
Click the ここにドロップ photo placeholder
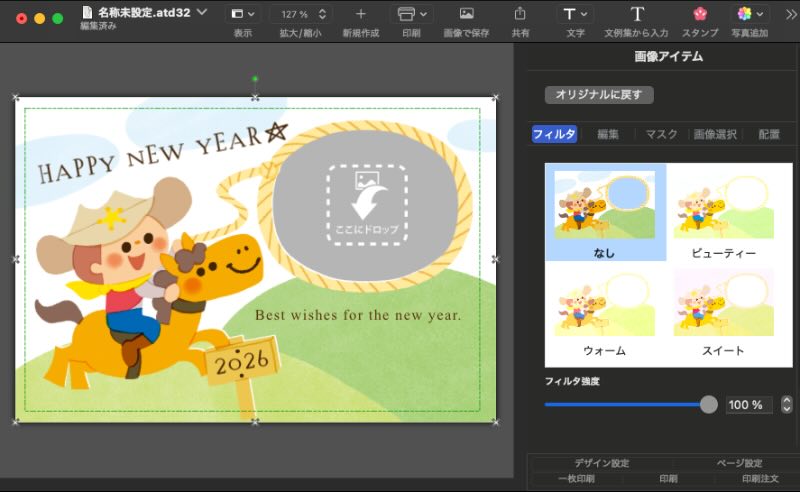(x=366, y=205)
